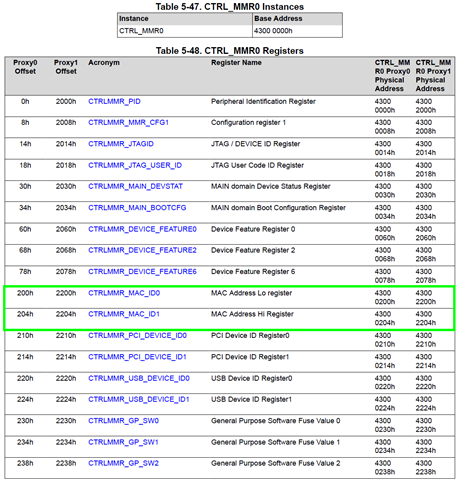
Task: Click 'USB Device ID Register1' text
Action: 251,399
